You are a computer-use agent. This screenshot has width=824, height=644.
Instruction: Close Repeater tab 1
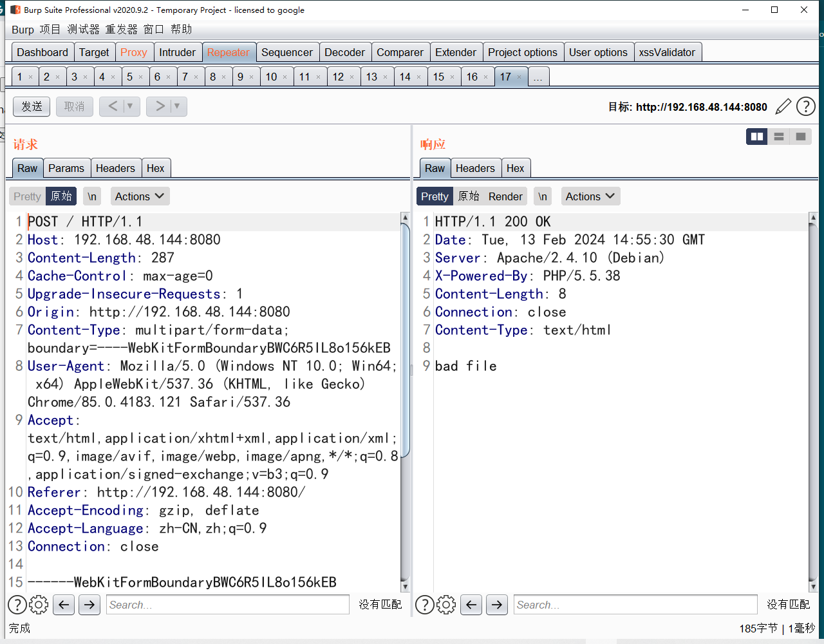click(30, 77)
